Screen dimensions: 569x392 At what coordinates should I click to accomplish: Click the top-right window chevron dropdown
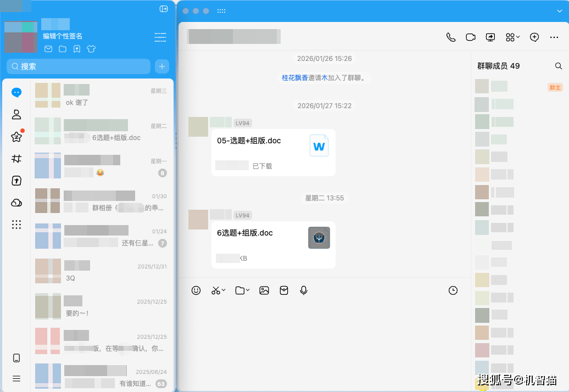coord(560,11)
